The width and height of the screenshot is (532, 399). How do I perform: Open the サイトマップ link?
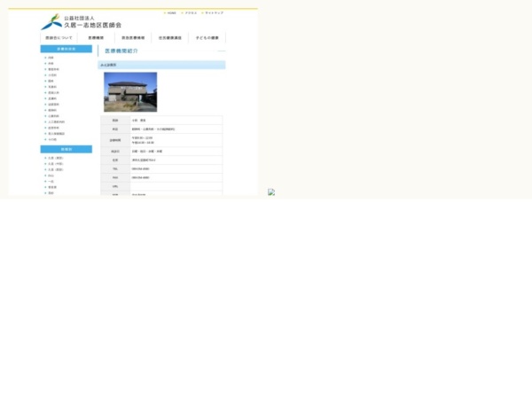point(214,13)
